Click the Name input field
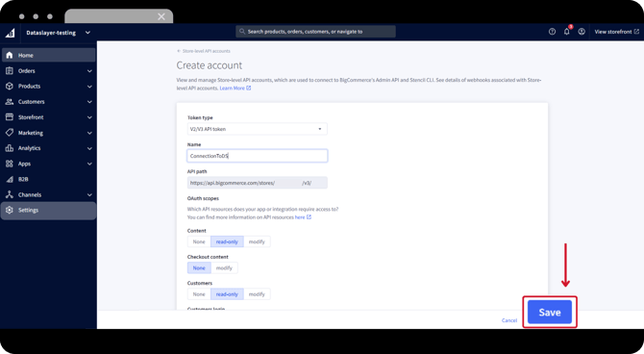Screen dimensions: 644x354 [257, 156]
